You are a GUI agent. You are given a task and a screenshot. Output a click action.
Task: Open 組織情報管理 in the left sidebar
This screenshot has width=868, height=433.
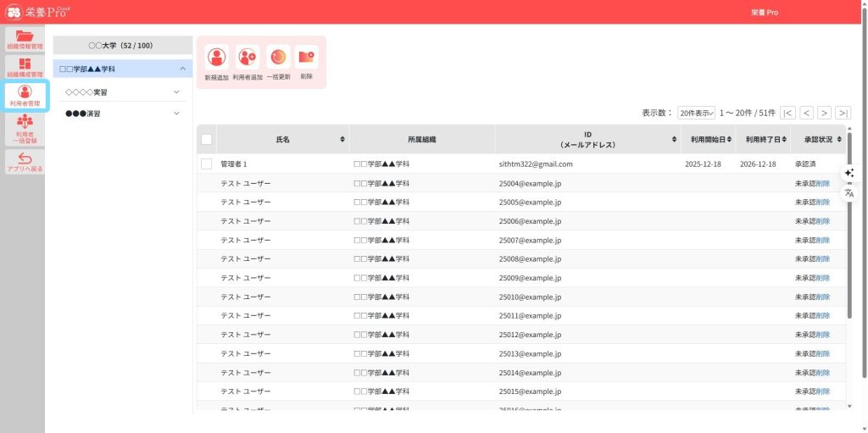pyautogui.click(x=24, y=39)
